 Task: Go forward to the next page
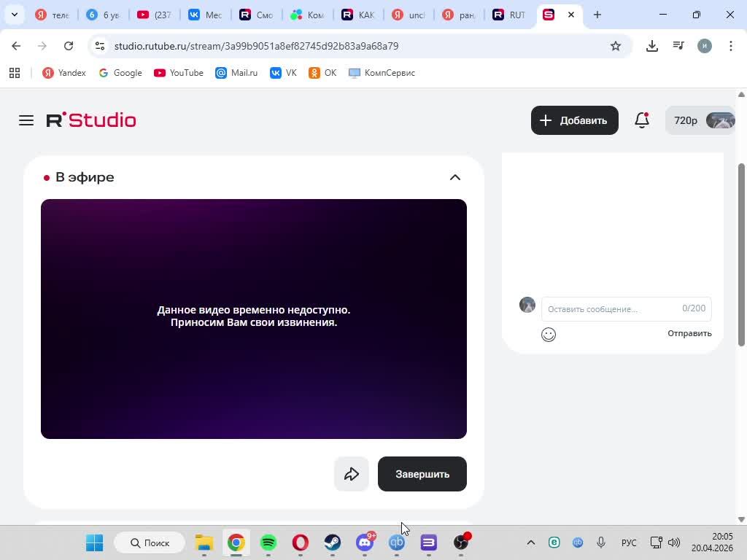42,46
